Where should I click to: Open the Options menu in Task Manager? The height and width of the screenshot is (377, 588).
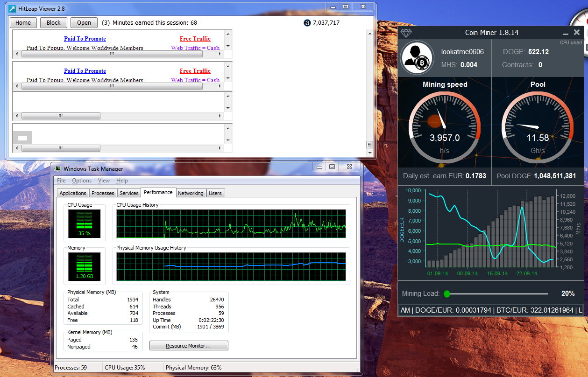click(x=82, y=181)
